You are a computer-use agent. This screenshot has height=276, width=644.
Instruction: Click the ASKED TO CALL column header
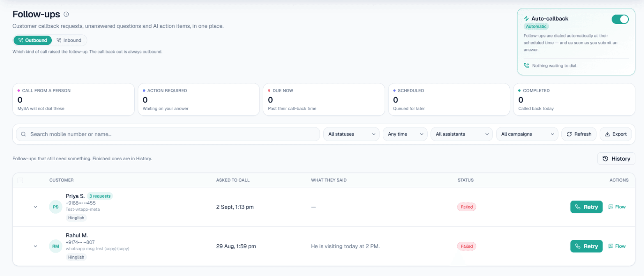coord(233,180)
